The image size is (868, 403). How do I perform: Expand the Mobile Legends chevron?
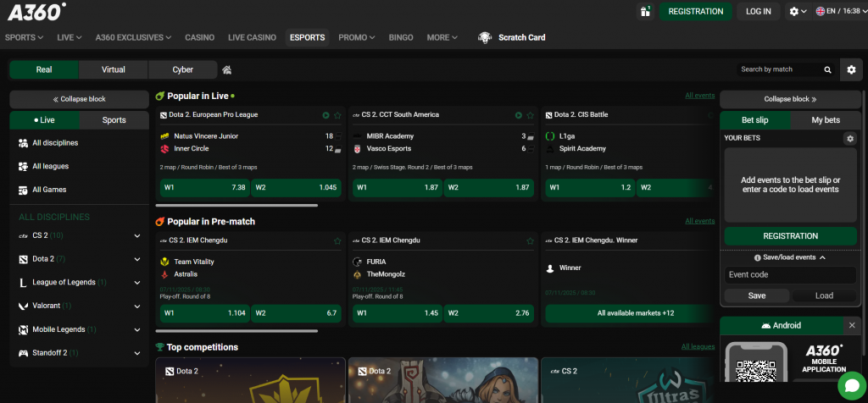coord(137,329)
